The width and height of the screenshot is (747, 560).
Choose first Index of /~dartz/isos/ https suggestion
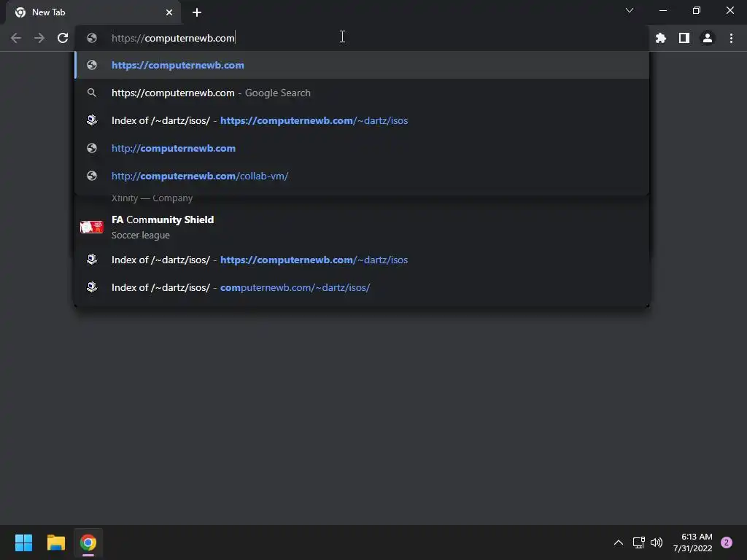pos(362,120)
